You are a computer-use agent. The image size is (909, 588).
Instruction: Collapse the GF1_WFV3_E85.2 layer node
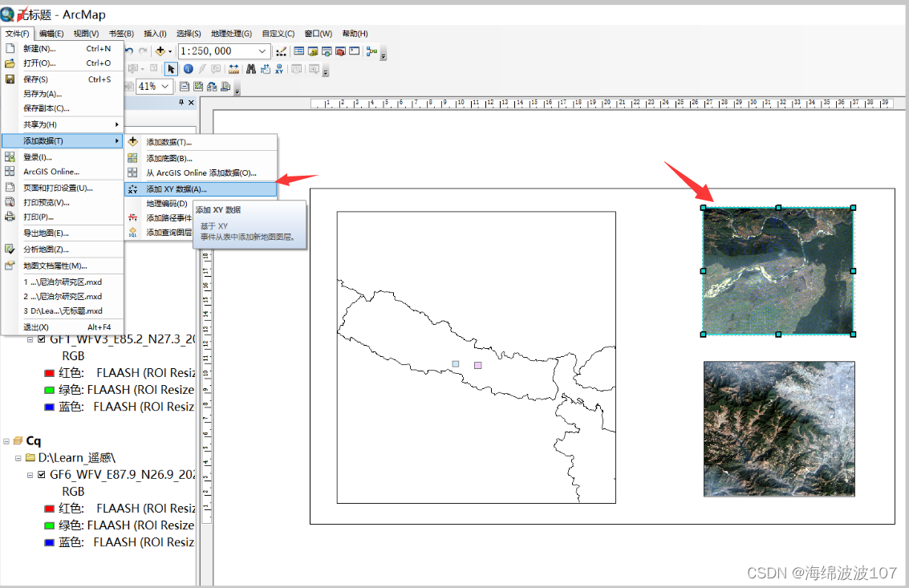point(30,340)
